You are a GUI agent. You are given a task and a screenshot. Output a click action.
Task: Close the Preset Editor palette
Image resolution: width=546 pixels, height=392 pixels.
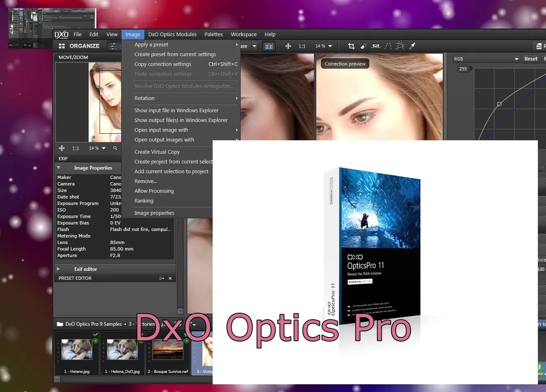click(x=170, y=279)
